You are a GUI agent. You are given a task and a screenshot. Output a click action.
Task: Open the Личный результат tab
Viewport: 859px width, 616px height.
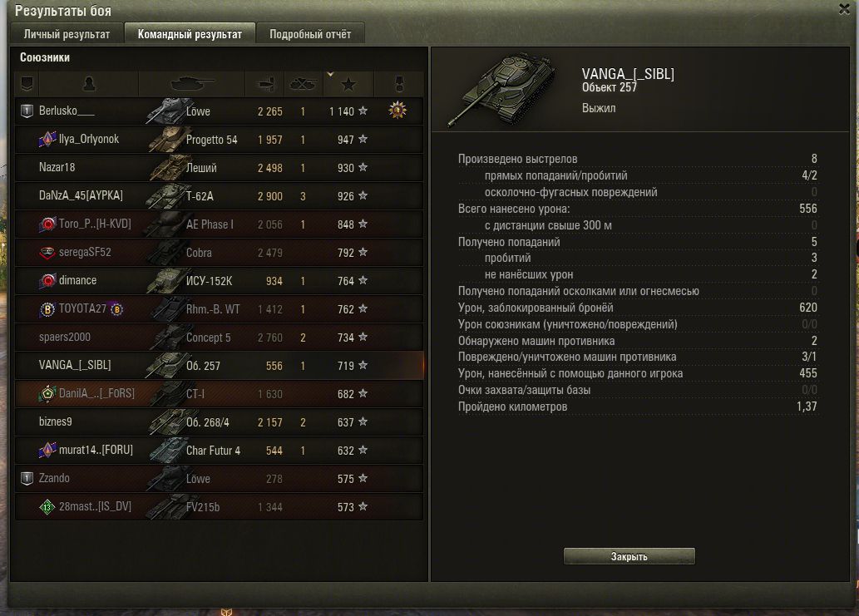point(67,34)
